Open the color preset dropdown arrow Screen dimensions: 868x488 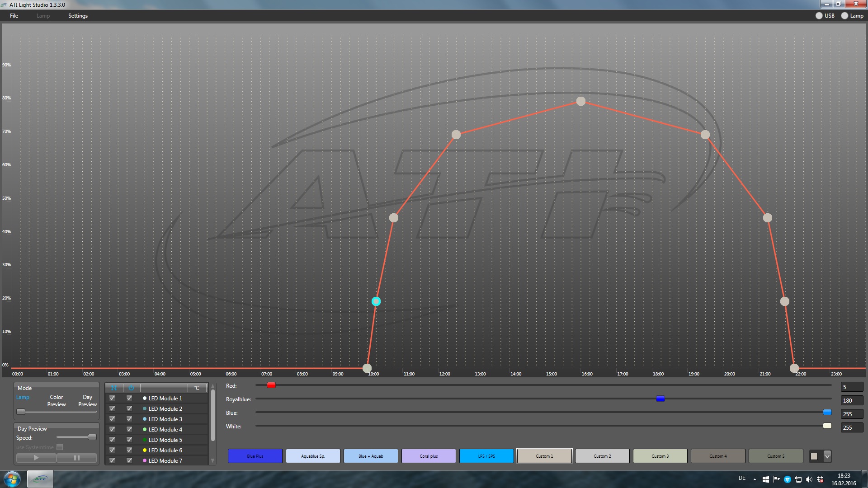(x=827, y=456)
